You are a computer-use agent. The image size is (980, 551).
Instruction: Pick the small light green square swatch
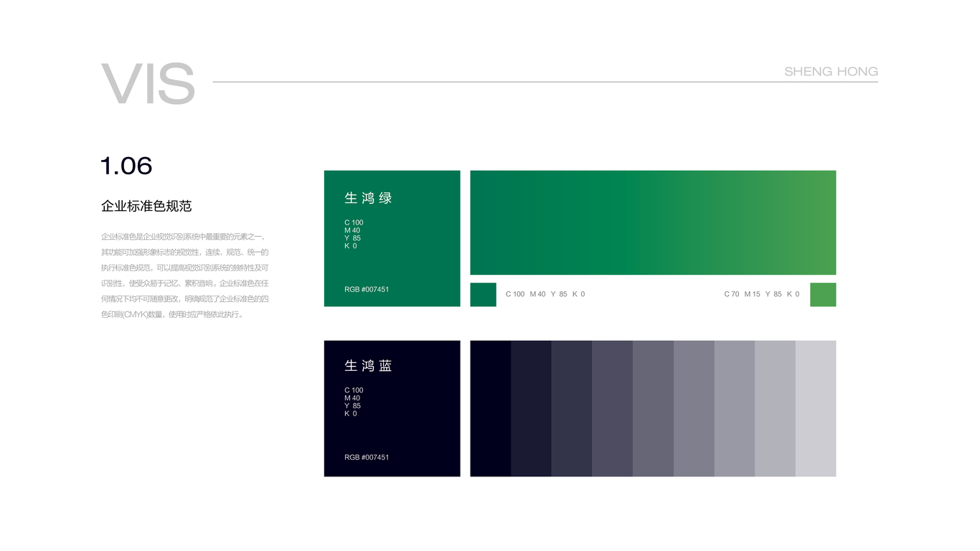[x=823, y=294]
